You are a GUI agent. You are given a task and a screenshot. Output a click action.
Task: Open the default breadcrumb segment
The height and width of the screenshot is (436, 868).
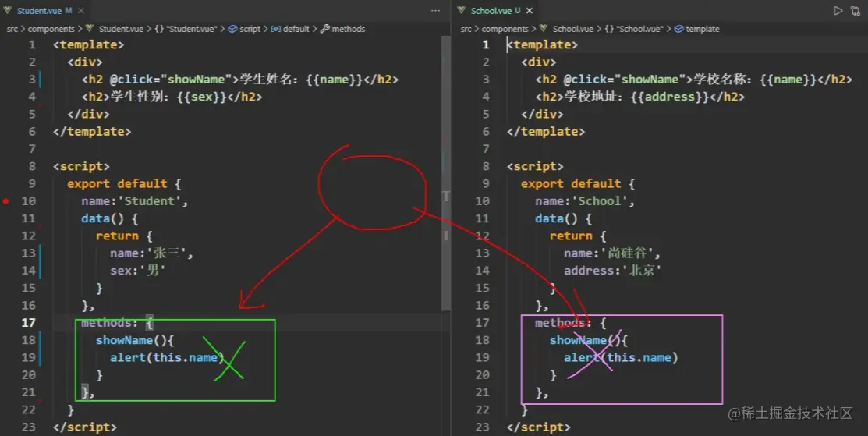pos(296,29)
